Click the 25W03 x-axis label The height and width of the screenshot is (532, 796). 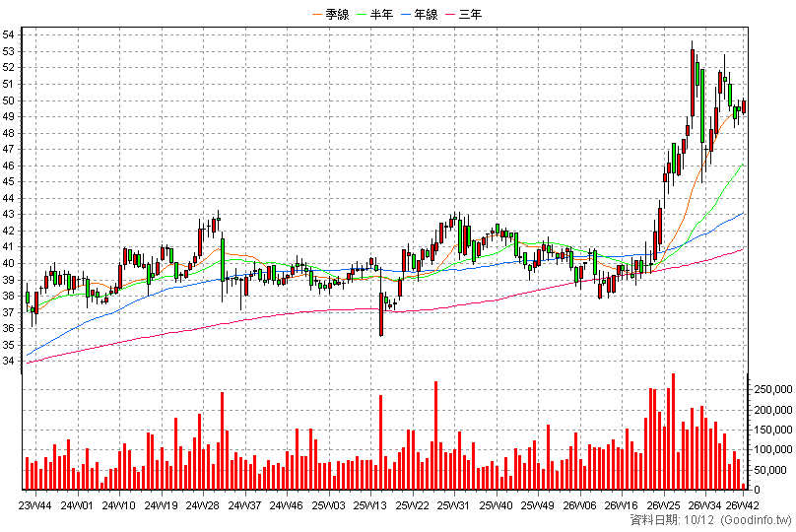pos(328,505)
